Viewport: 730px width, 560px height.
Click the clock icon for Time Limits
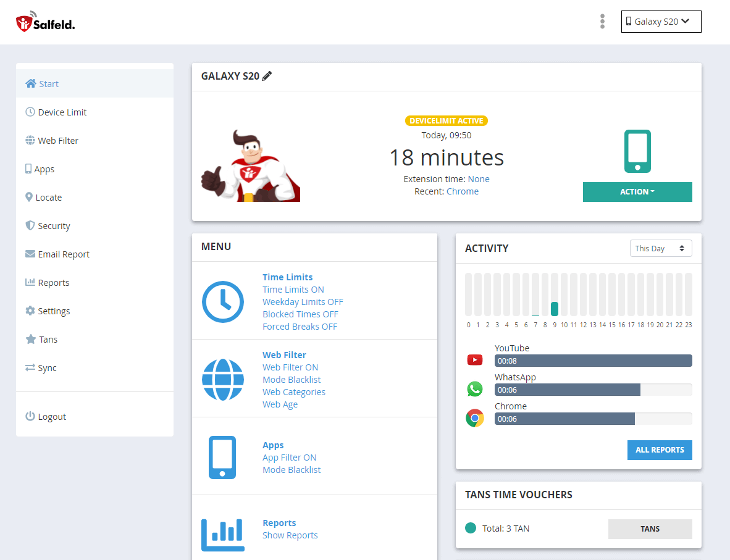223,302
